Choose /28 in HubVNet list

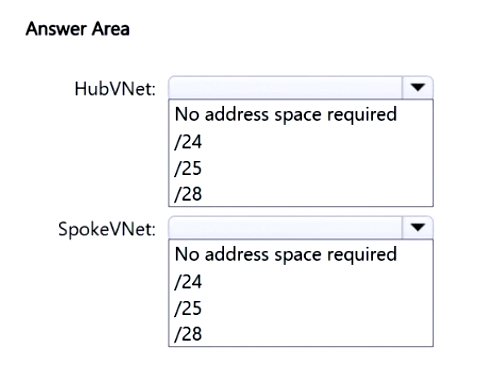click(188, 194)
